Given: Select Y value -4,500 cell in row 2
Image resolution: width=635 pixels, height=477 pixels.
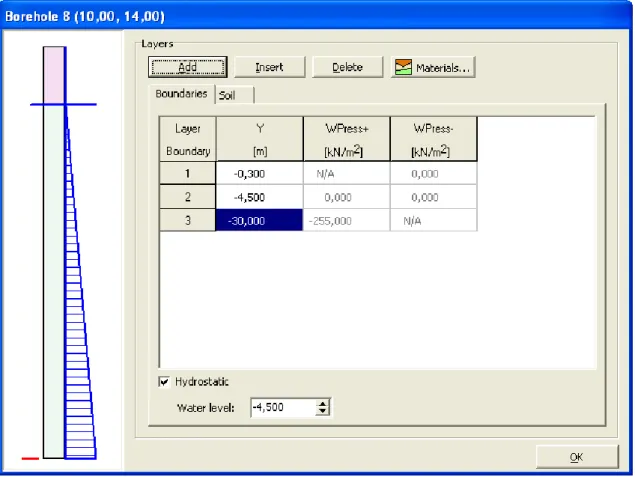Looking at the screenshot, I should [x=260, y=197].
